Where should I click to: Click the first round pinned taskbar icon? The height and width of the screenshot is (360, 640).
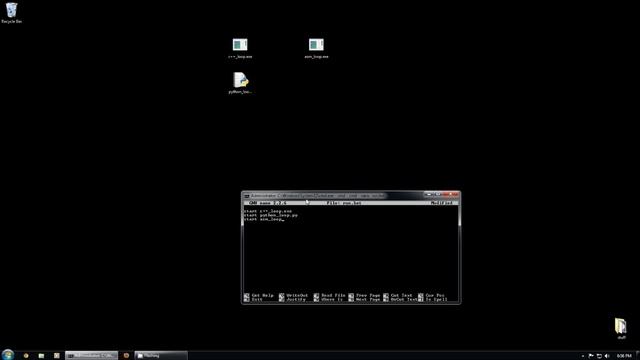click(x=26, y=356)
